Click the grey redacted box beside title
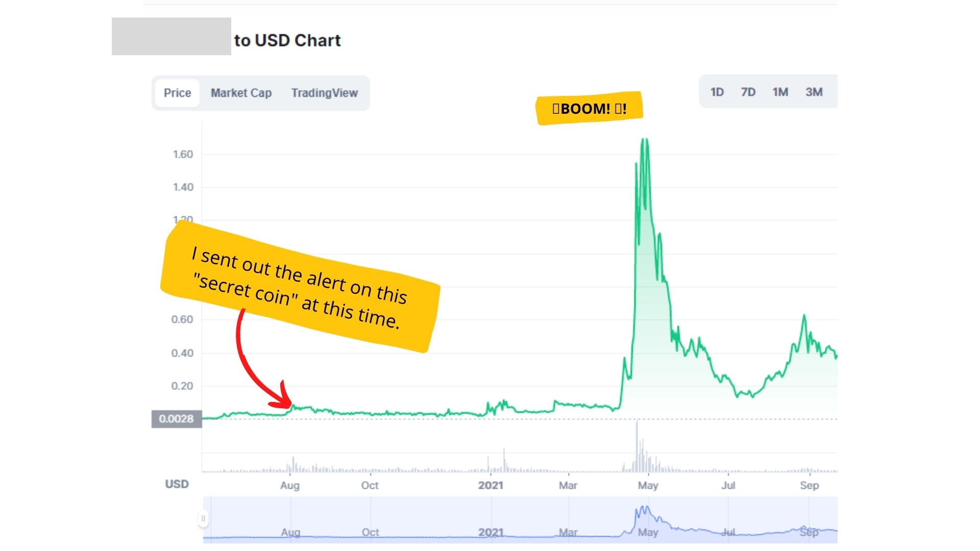Image resolution: width=980 pixels, height=551 pixels. (x=171, y=36)
